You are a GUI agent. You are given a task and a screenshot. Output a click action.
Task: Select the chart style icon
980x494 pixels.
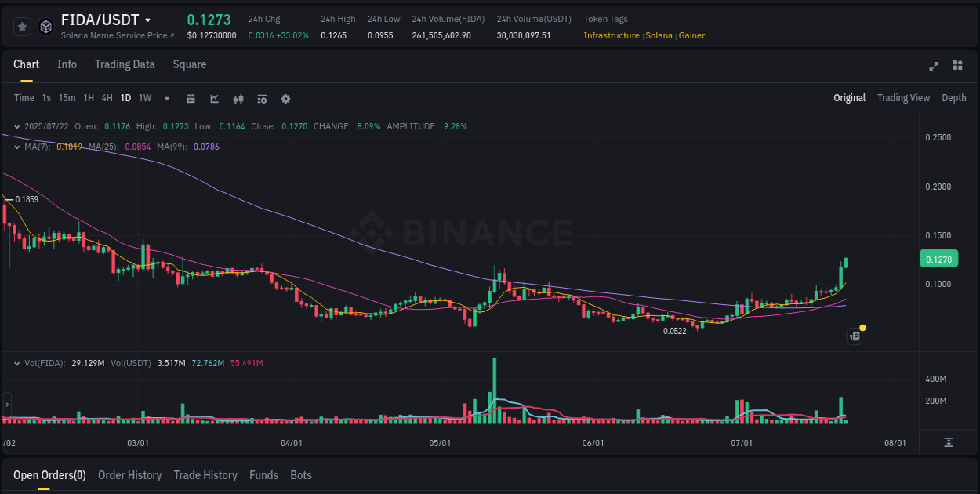tap(213, 99)
